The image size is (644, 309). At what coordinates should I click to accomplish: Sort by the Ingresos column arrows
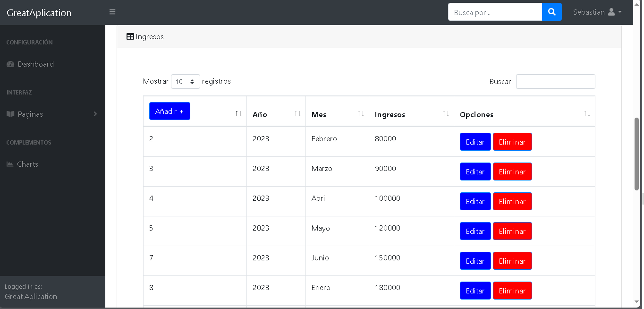446,114
